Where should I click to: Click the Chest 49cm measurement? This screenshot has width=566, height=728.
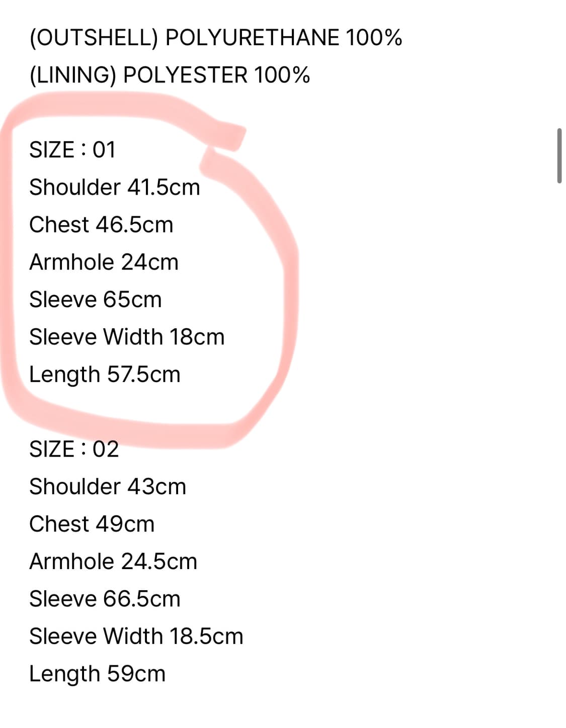pyautogui.click(x=92, y=524)
